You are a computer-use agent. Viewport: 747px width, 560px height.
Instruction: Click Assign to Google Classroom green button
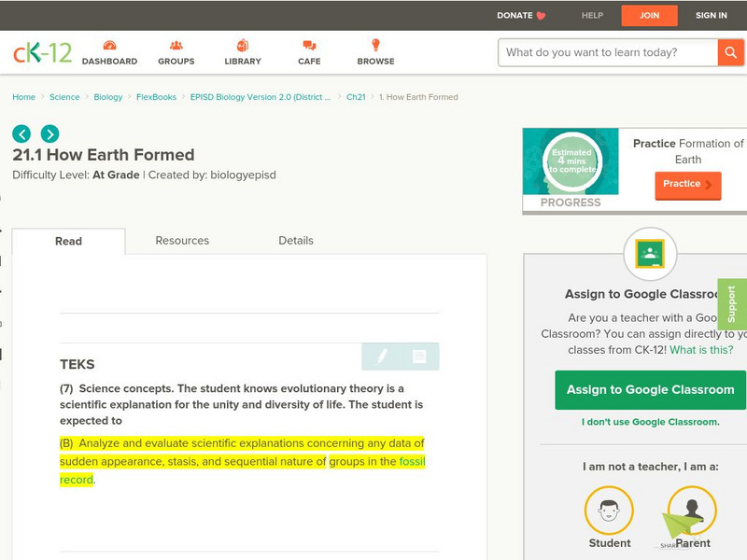pyautogui.click(x=650, y=389)
